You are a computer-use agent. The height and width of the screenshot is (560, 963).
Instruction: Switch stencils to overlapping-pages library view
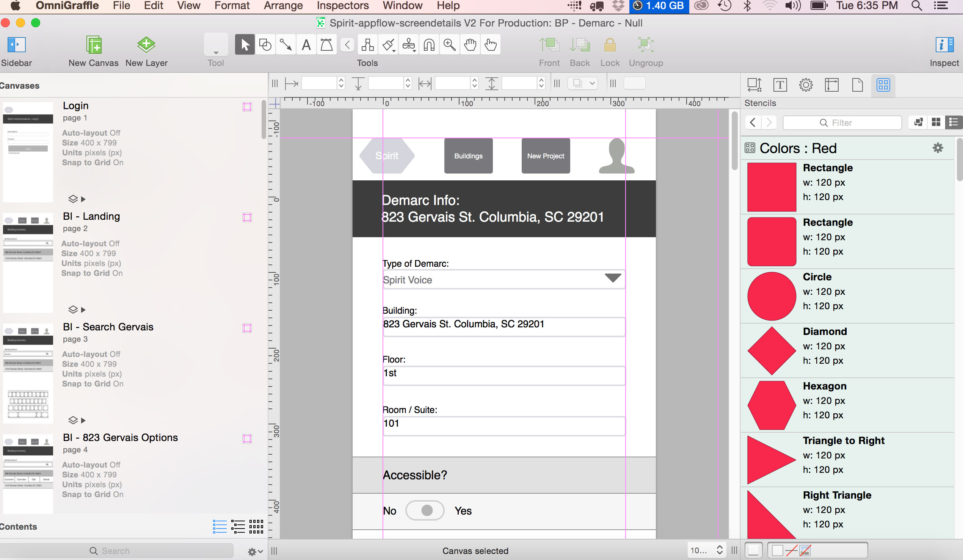tap(919, 122)
